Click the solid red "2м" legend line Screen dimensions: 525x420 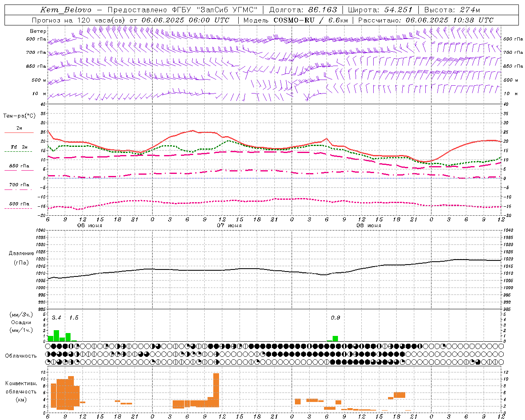(x=19, y=132)
